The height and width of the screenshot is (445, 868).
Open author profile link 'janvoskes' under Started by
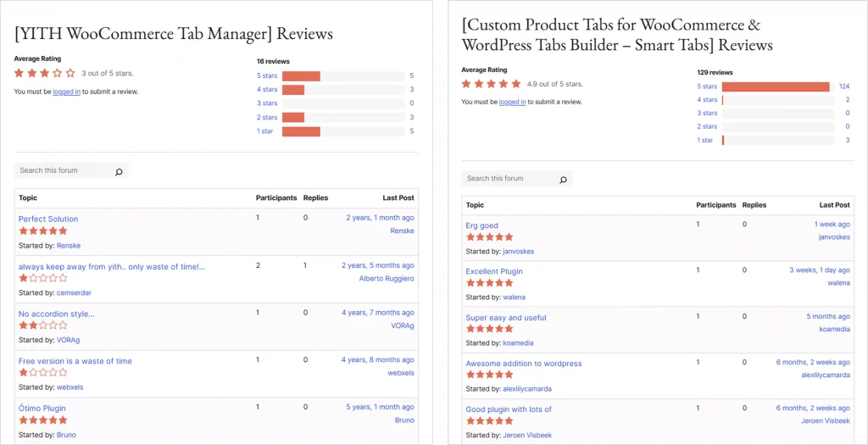519,252
